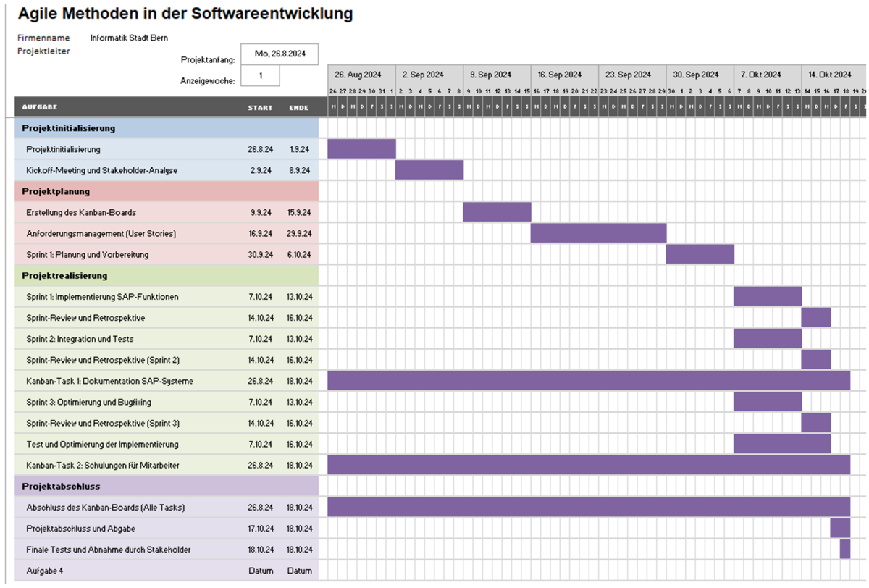This screenshot has width=869, height=588.
Task: Click the Projektanfang date field Mo, 26.8.2024
Action: click(279, 54)
